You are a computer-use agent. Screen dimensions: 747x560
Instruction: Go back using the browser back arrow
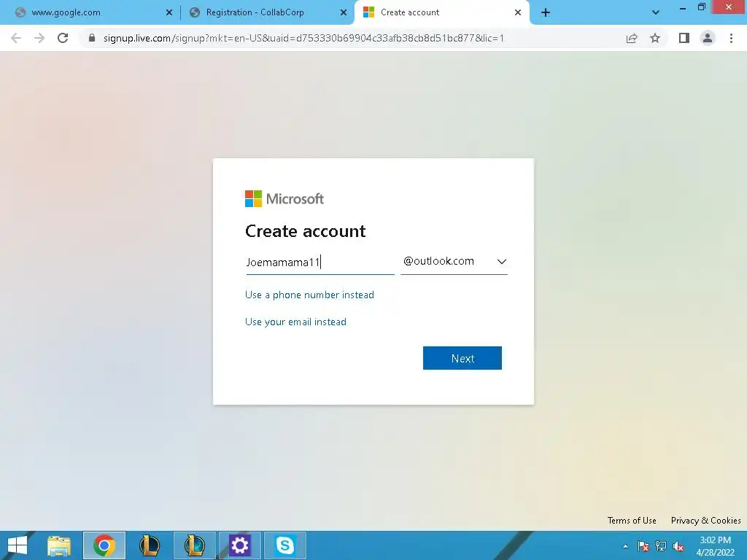coord(16,38)
